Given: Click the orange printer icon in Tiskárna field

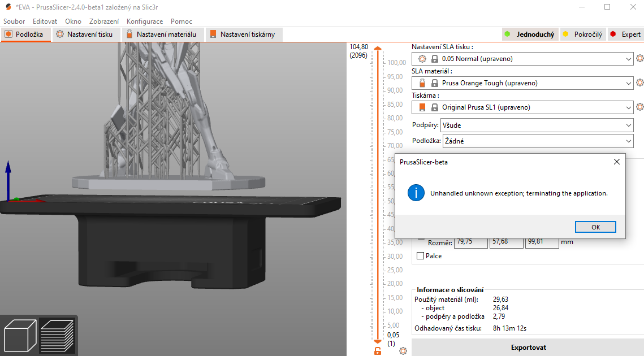Looking at the screenshot, I should (422, 107).
